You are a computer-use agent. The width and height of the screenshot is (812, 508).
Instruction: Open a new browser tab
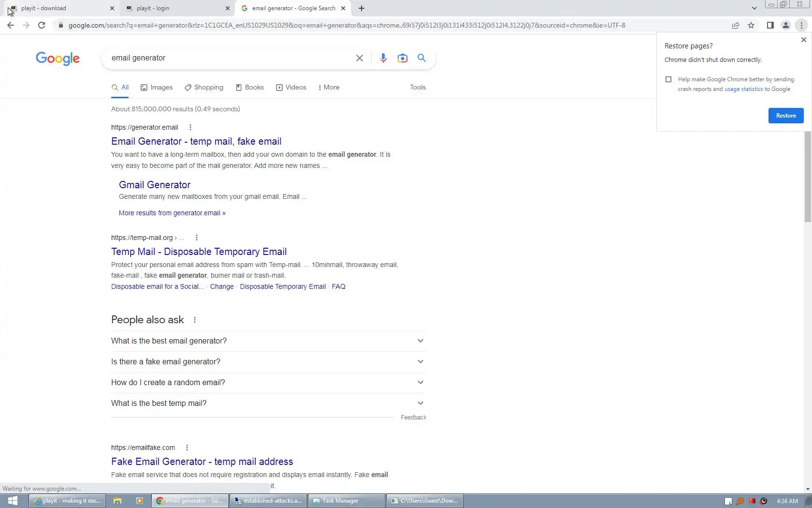pyautogui.click(x=362, y=8)
